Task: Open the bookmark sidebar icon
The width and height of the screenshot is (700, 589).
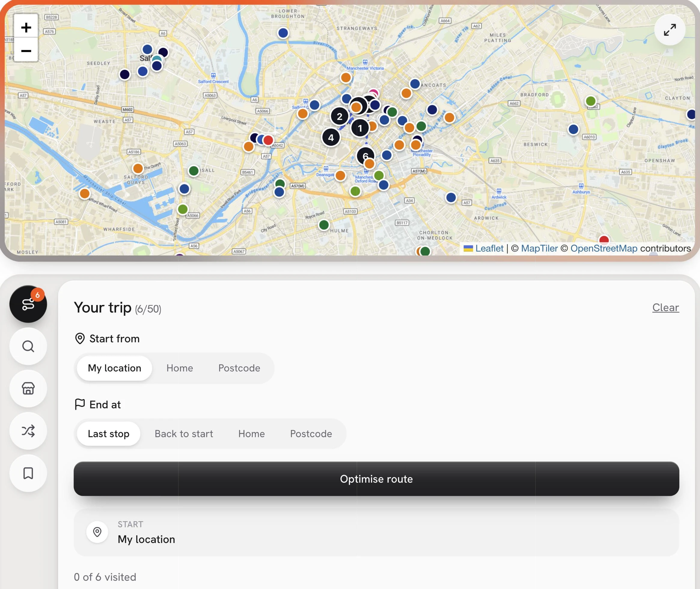Action: pyautogui.click(x=28, y=473)
